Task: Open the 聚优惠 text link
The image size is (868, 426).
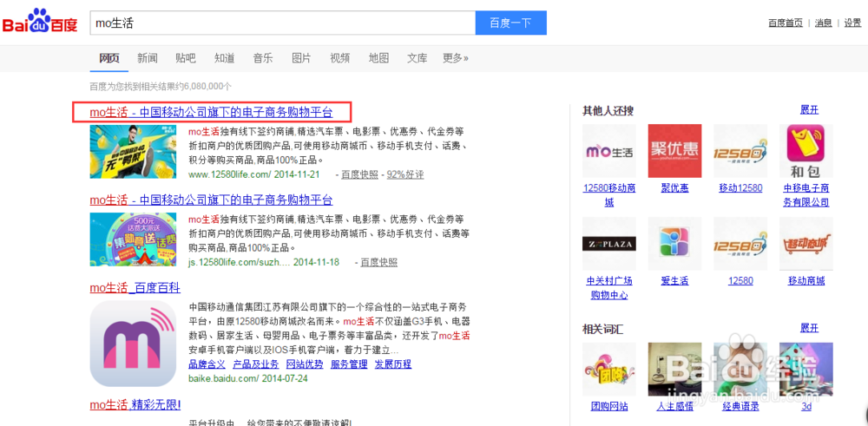Action: point(674,188)
